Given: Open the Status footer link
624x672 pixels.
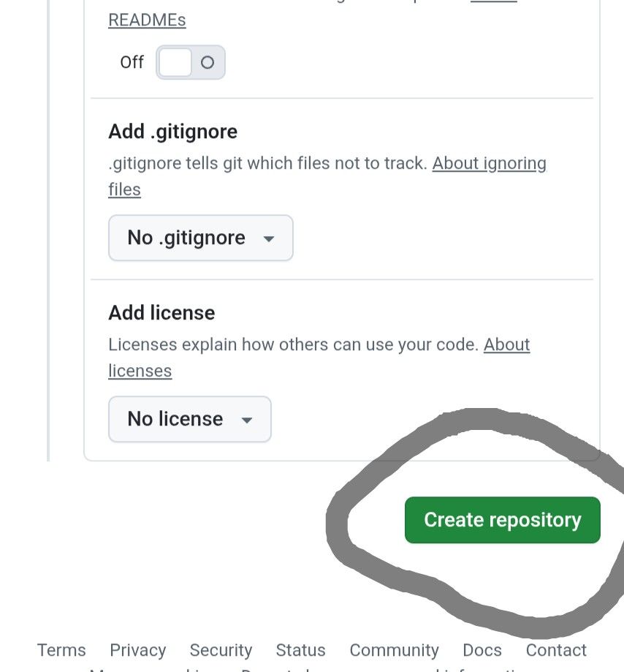Looking at the screenshot, I should [x=300, y=650].
